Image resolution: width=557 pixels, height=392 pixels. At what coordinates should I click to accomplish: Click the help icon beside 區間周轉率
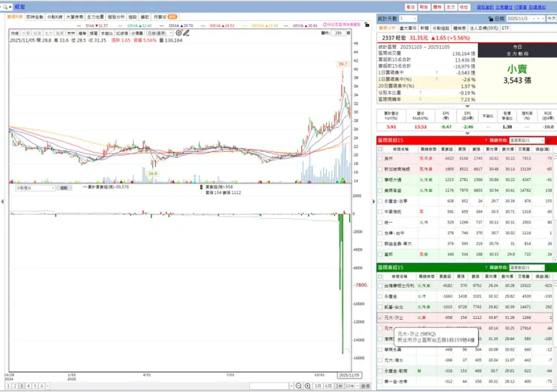tap(420, 99)
